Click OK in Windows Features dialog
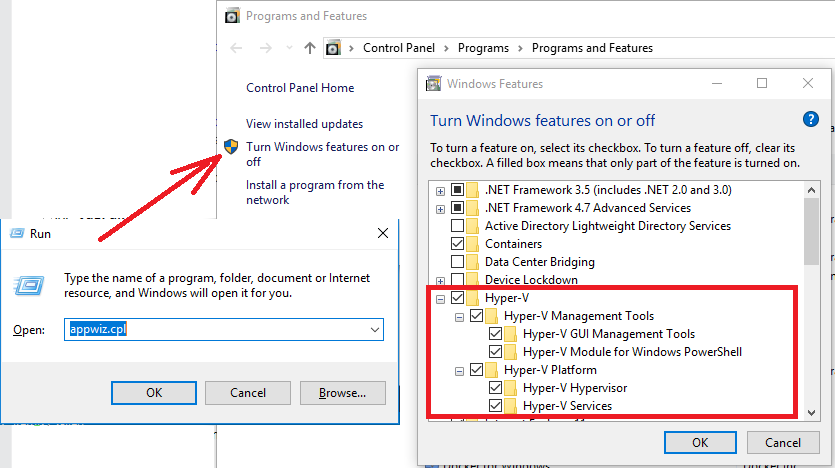Image resolution: width=835 pixels, height=468 pixels. click(x=700, y=442)
